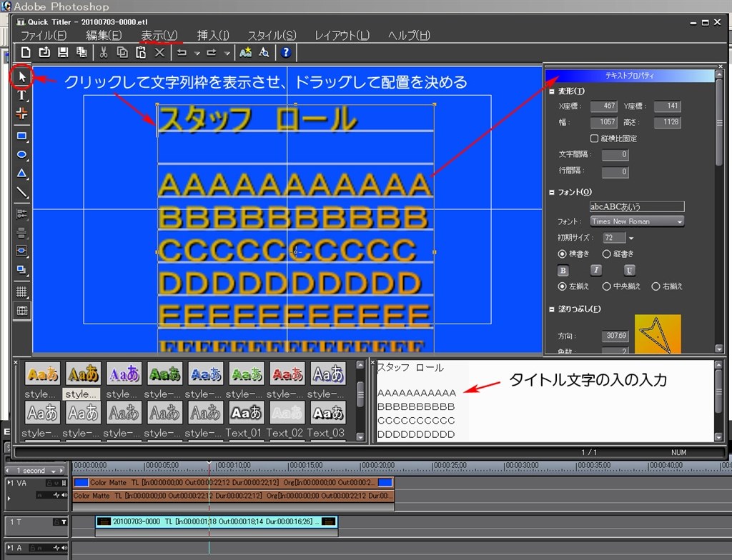Open the レイアウト(L) menu
Screen dimensions: 732x560
coord(342,35)
